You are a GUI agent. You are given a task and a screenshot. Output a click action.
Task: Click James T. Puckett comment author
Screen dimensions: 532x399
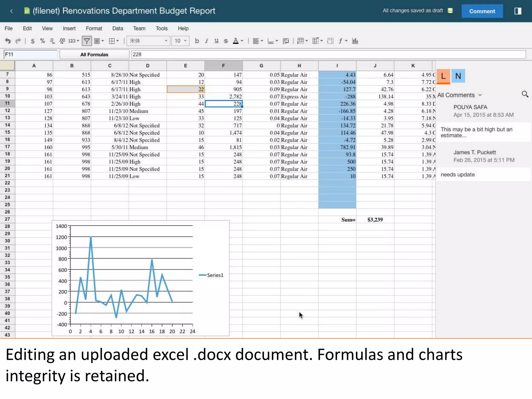[x=475, y=152]
